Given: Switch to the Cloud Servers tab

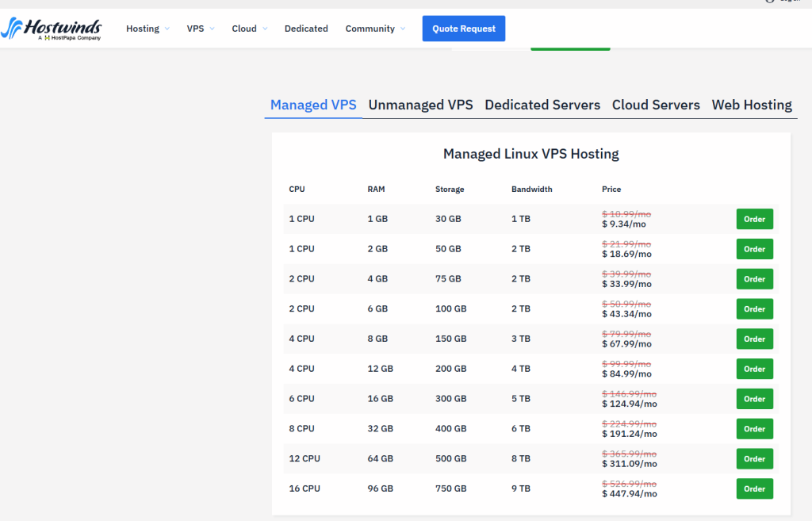Looking at the screenshot, I should pos(656,105).
